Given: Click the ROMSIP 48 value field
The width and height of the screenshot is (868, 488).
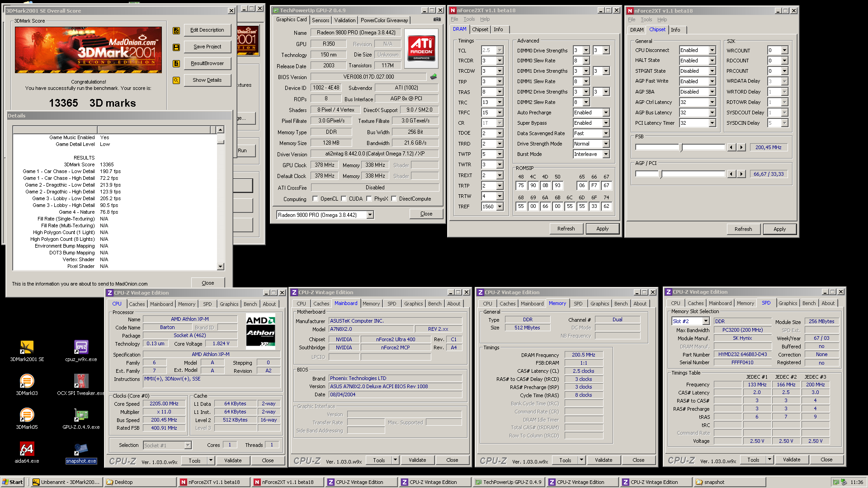Looking at the screenshot, I should 521,185.
